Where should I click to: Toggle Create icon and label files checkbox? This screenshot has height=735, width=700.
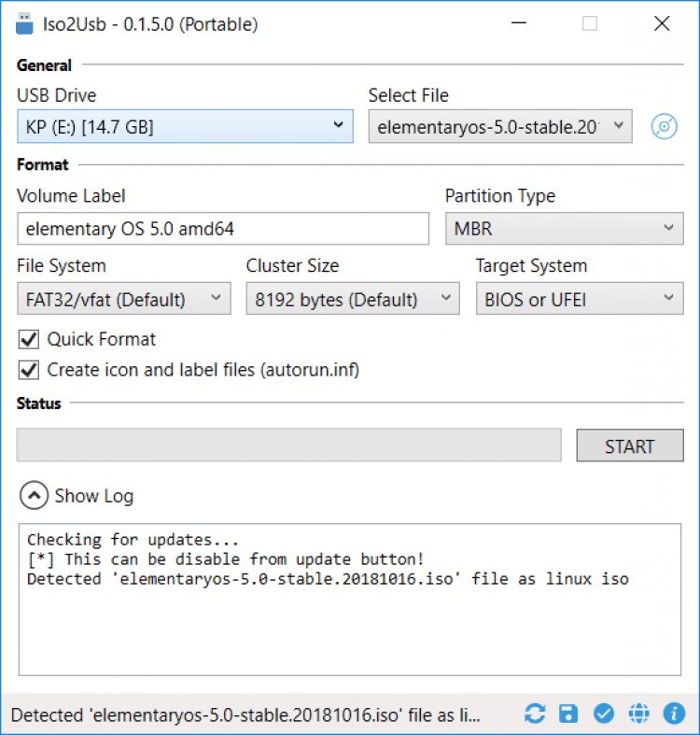pos(28,371)
